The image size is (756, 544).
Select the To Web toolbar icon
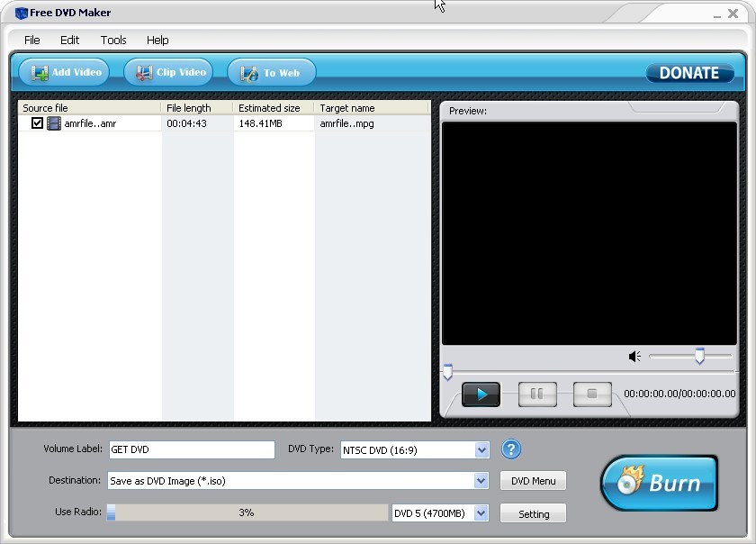271,72
